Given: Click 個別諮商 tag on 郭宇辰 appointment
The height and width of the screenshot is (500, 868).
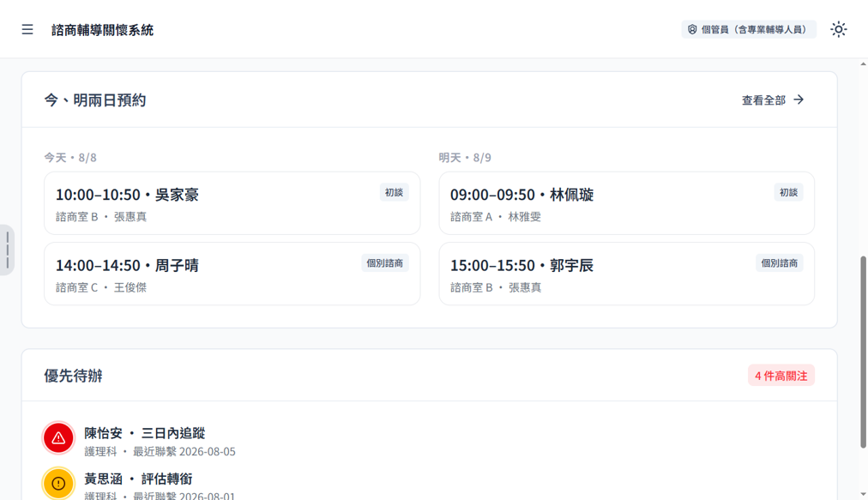Looking at the screenshot, I should tap(780, 263).
